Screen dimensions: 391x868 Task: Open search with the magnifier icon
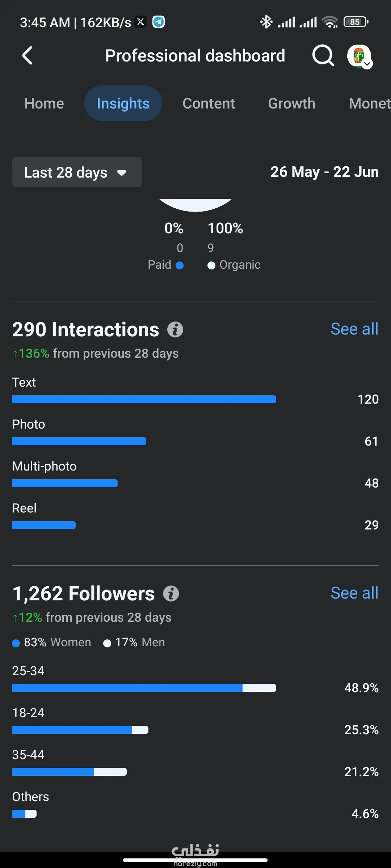click(323, 56)
